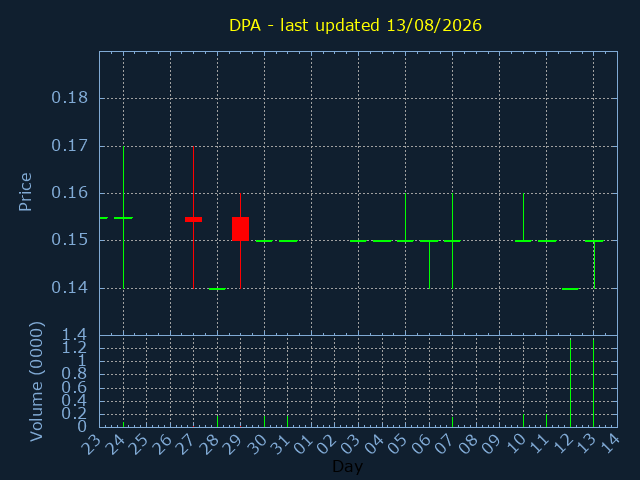This screenshot has height=480, width=640.
Task: Select the green volume bar on day 13
Action: point(593,382)
